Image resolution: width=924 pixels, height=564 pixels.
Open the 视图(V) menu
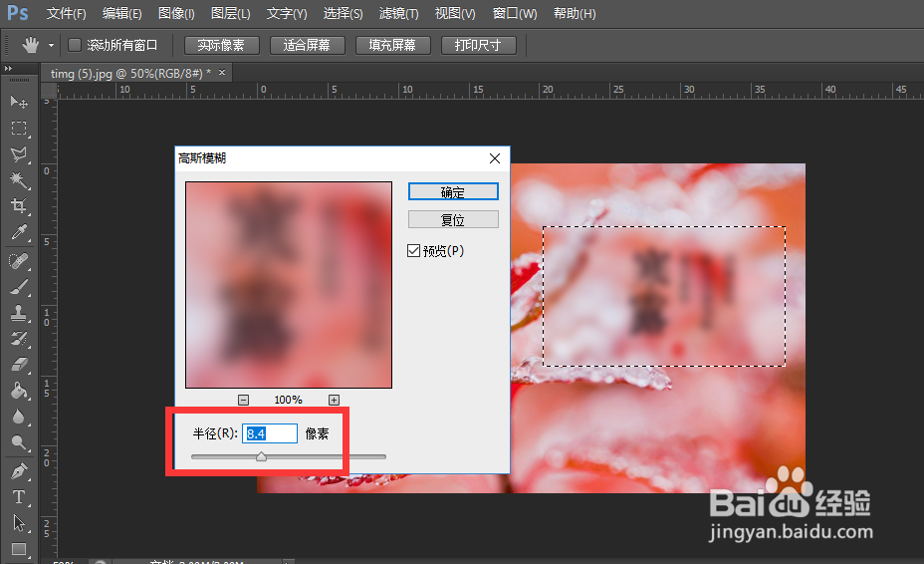(x=455, y=13)
